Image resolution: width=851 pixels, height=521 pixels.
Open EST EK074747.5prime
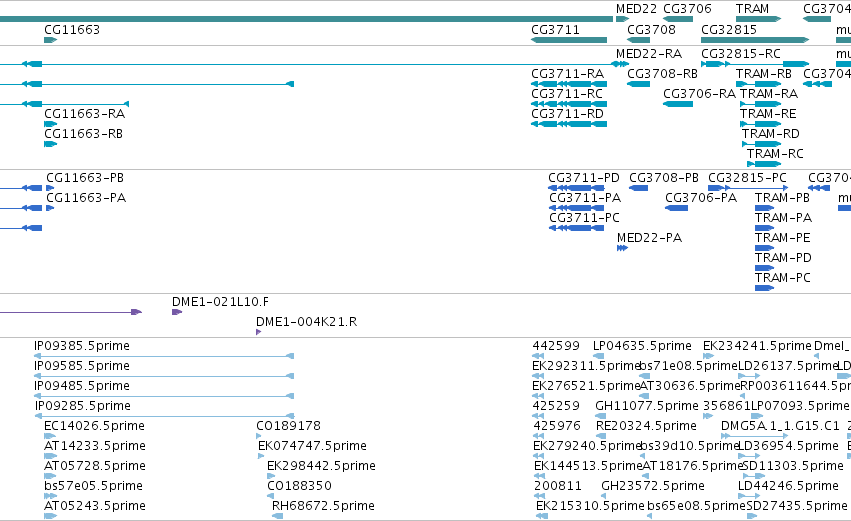click(x=313, y=447)
